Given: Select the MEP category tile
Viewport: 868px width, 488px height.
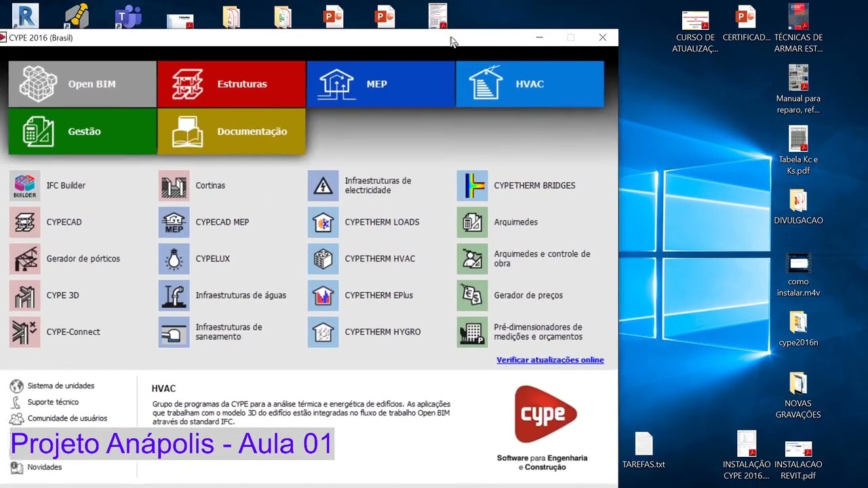Looking at the screenshot, I should (x=380, y=84).
